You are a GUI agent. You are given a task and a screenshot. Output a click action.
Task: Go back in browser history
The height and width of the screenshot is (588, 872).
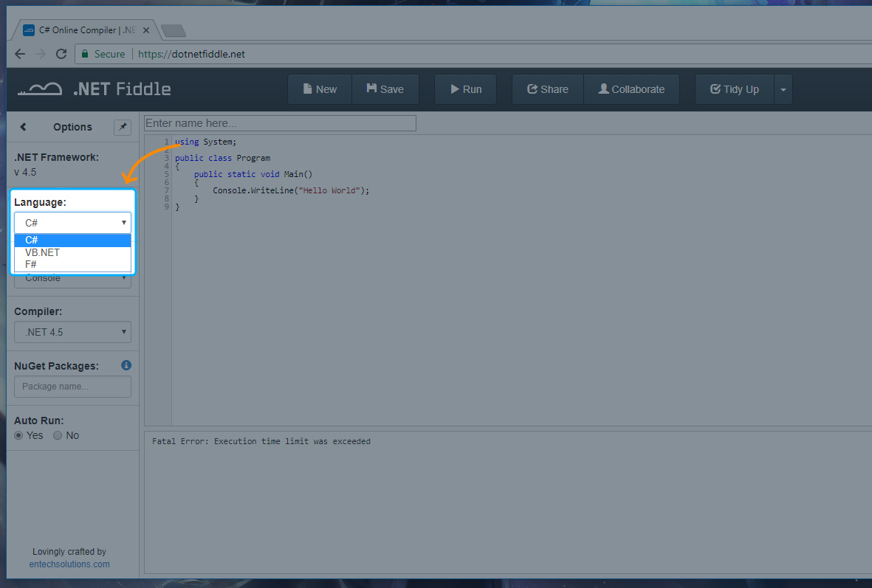[20, 54]
